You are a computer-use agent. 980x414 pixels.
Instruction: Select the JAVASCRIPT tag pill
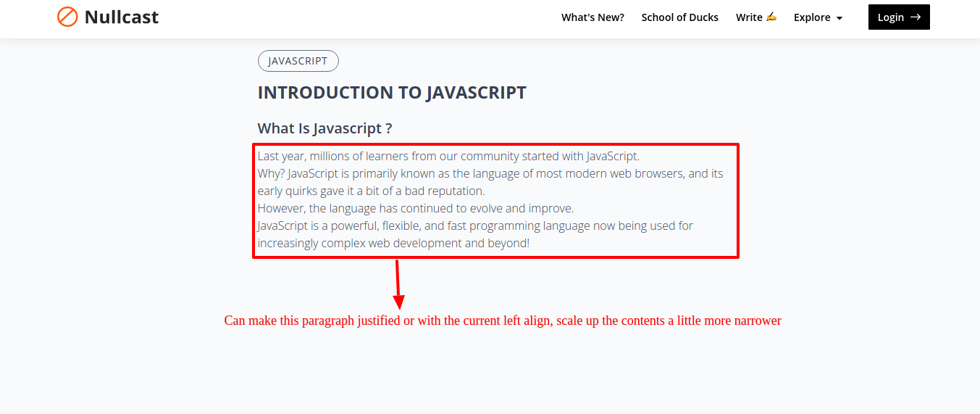coord(298,61)
